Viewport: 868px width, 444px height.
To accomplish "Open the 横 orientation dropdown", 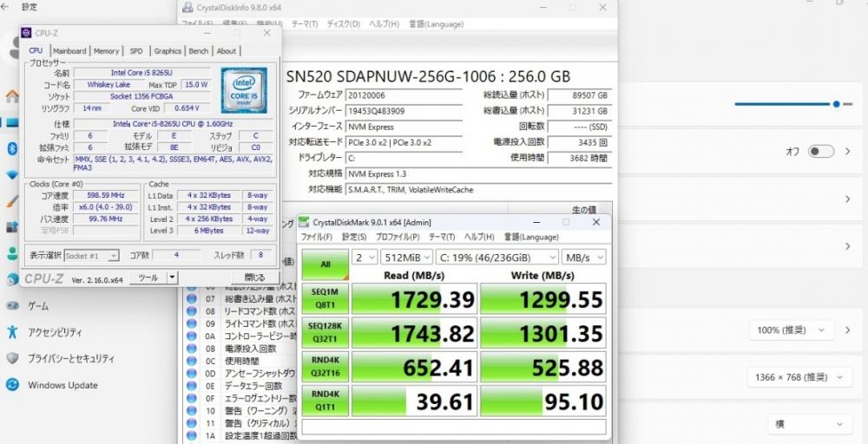I will [810, 424].
